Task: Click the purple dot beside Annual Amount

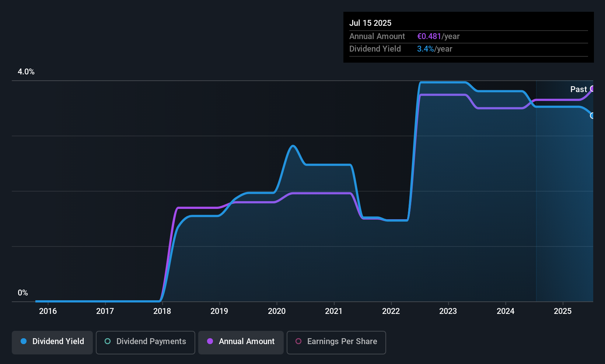Action: tap(210, 342)
